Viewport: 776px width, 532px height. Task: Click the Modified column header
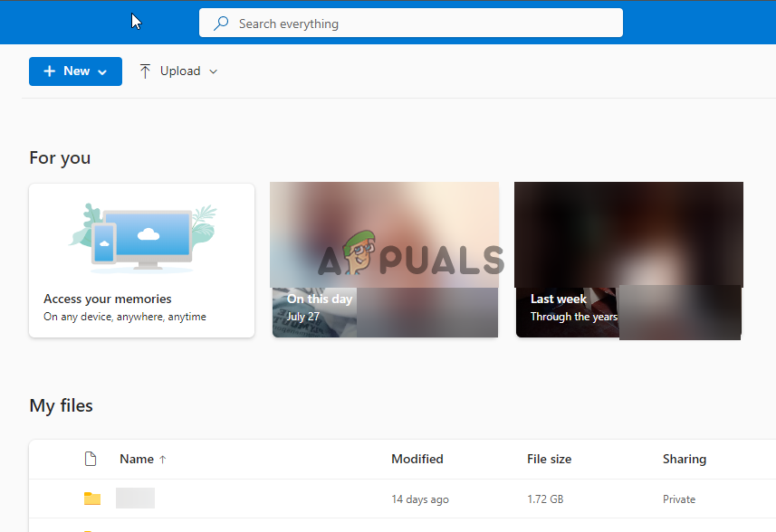tap(417, 459)
